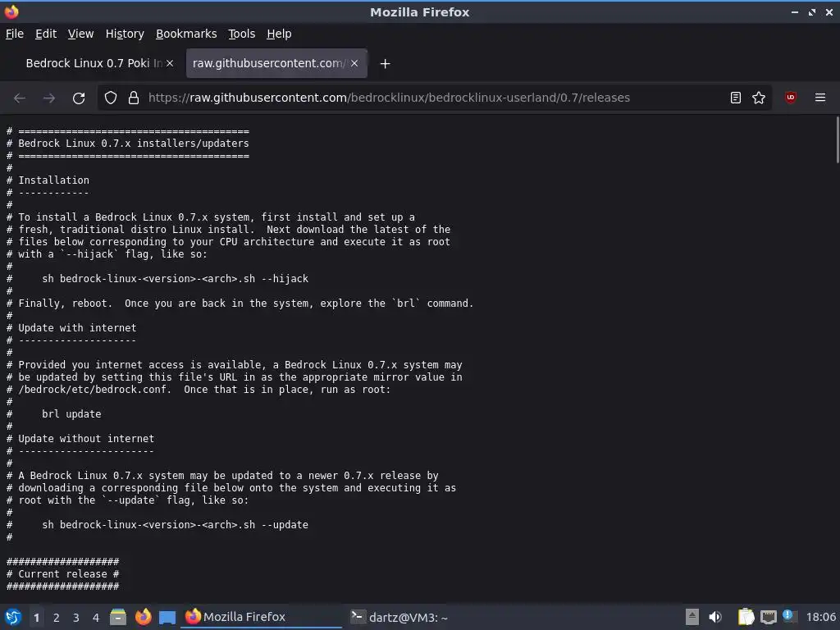Open volume control tray icon
This screenshot has height=630, width=840.
715,617
